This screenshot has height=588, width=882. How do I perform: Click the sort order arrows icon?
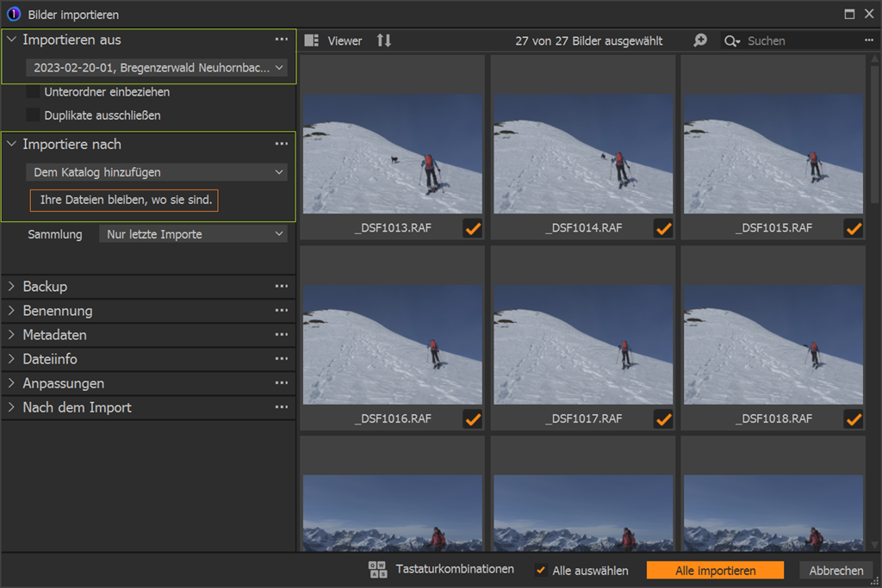point(384,40)
